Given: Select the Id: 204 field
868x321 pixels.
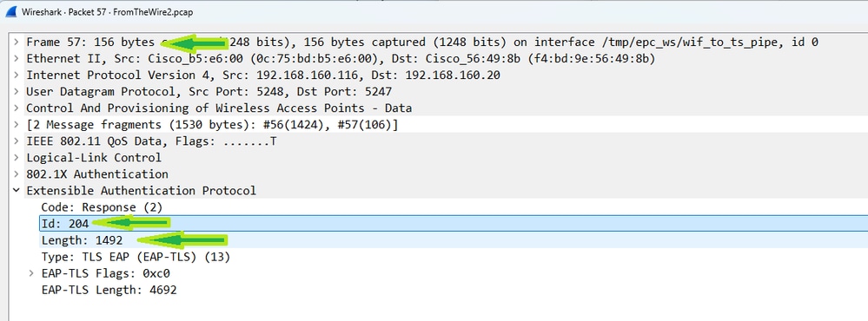Looking at the screenshot, I should pyautogui.click(x=454, y=223).
